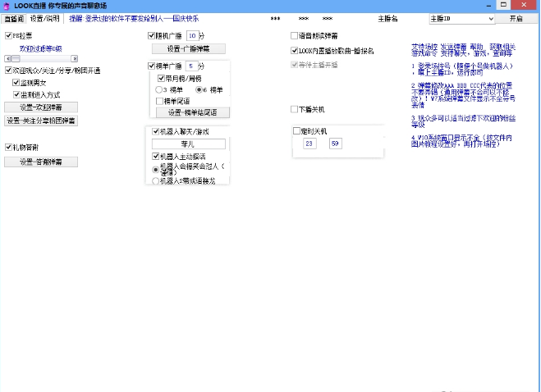Select the 机器人会搞笑会怼人 radio option

point(156,169)
